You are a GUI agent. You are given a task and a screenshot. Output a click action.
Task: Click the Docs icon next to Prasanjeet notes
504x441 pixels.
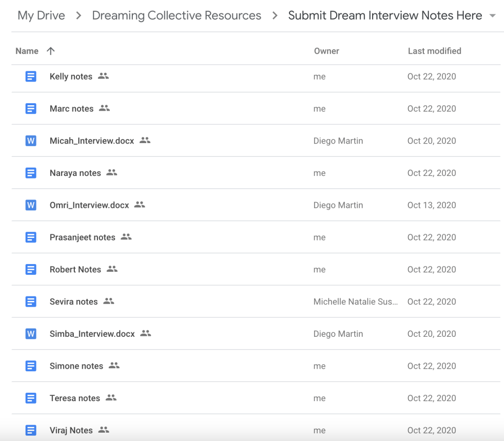pyautogui.click(x=31, y=237)
